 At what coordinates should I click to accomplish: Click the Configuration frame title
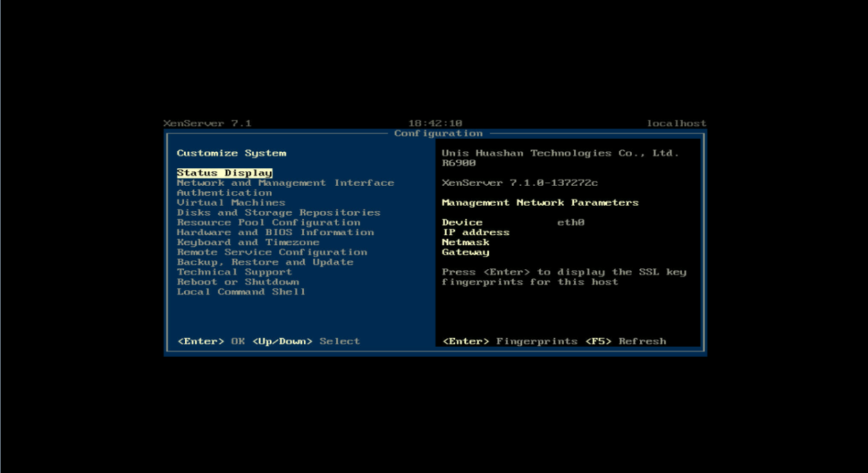pyautogui.click(x=438, y=133)
